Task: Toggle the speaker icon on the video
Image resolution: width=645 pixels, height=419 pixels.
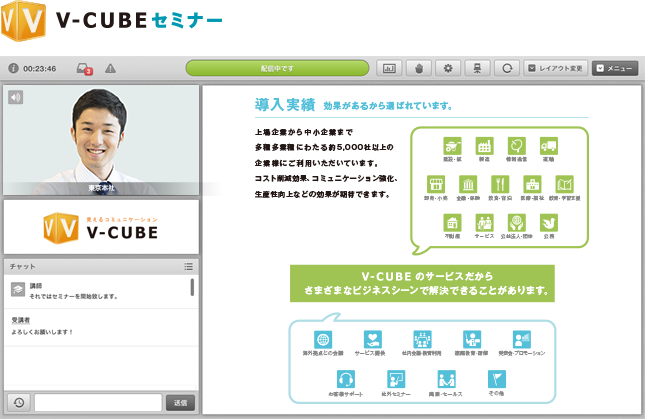Action: [x=16, y=97]
